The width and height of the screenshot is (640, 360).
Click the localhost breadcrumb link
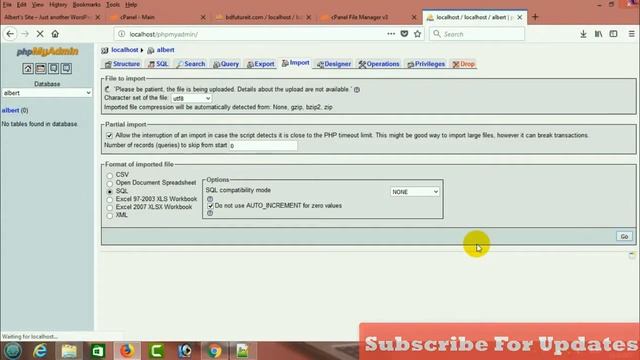pyautogui.click(x=124, y=50)
